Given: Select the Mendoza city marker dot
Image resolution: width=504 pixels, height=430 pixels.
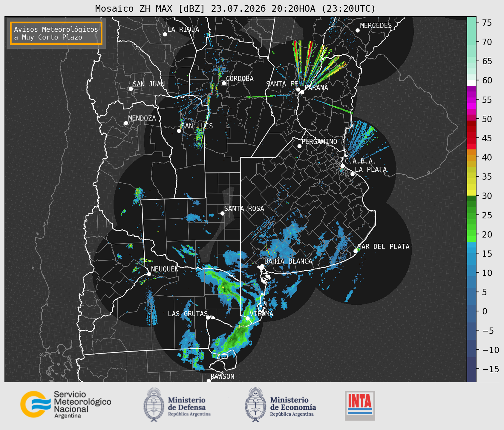Looking at the screenshot, I should click(x=126, y=123).
